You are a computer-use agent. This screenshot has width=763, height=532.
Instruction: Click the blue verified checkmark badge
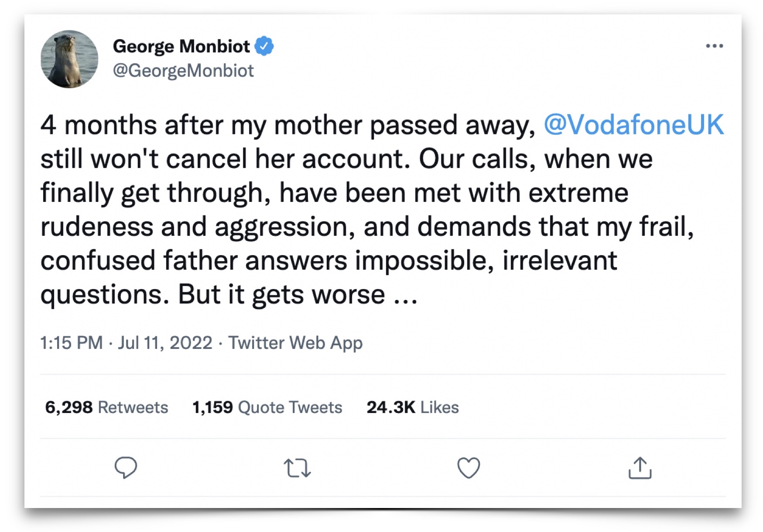[x=264, y=46]
